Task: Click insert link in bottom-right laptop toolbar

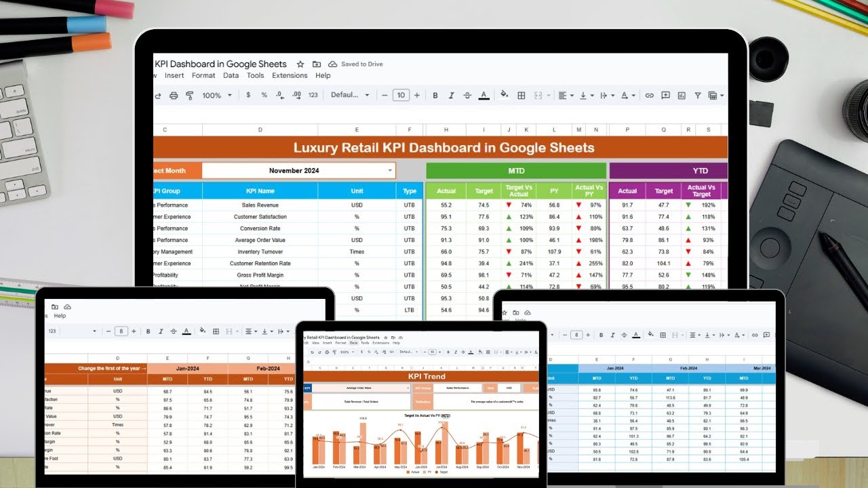Action: (x=755, y=335)
